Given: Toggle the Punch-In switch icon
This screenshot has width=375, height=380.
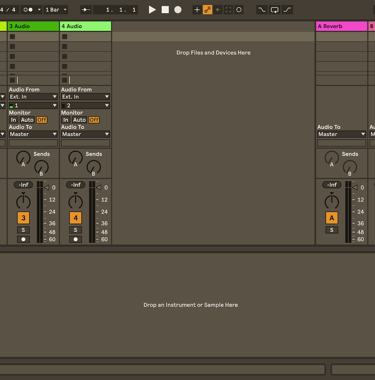Looking at the screenshot, I should 262,10.
